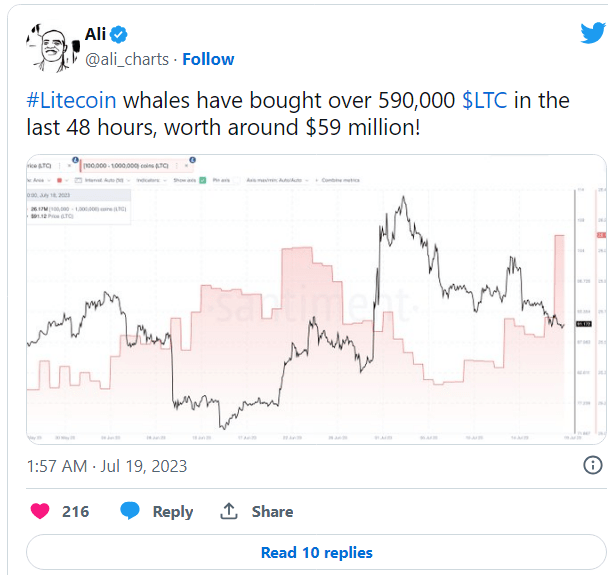608x575 pixels.
Task: Click the reply speech bubble icon
Action: pos(130,510)
